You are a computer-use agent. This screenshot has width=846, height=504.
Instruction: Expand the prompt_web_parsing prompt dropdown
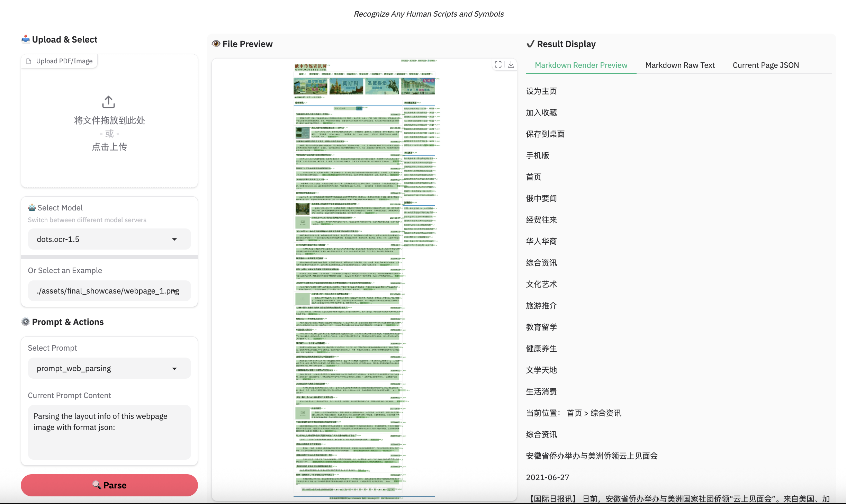coord(109,368)
